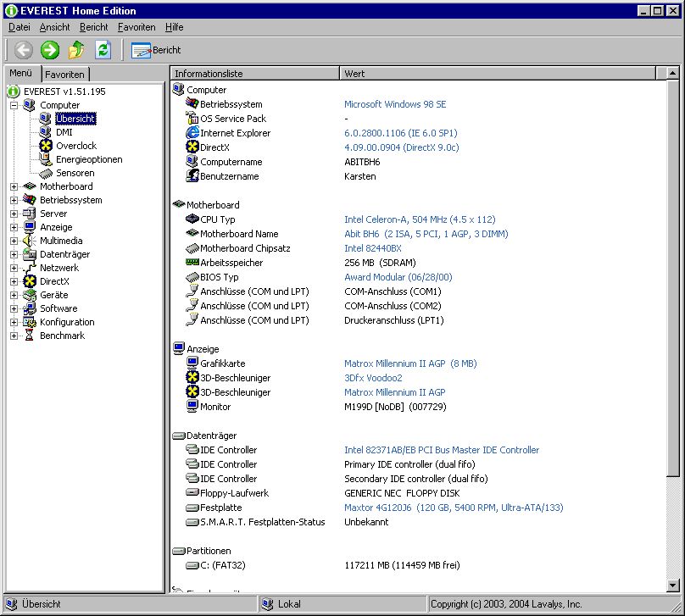Click the Geräte icon in the tree
The image size is (685, 616).
coord(30,295)
